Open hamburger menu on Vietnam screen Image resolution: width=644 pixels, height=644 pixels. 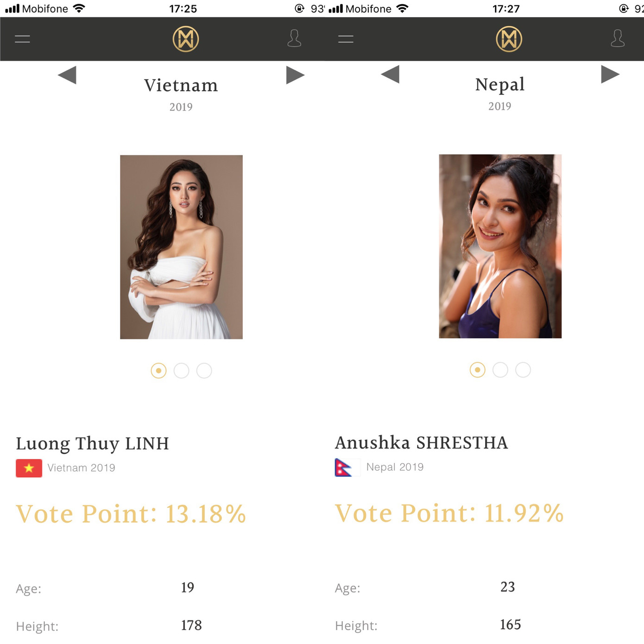pyautogui.click(x=22, y=39)
